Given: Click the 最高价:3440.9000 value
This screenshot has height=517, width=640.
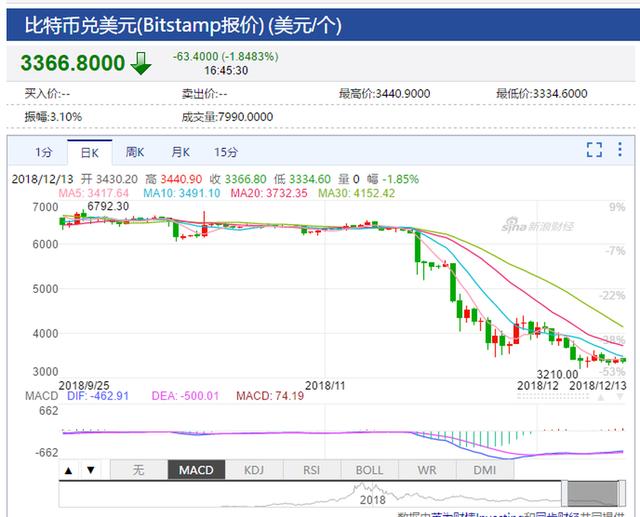Looking at the screenshot, I should coord(384,94).
